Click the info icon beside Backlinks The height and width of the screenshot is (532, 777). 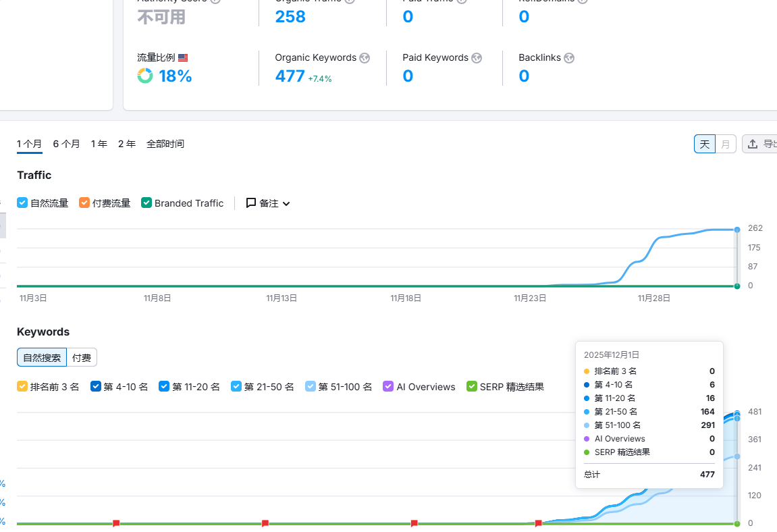(569, 58)
